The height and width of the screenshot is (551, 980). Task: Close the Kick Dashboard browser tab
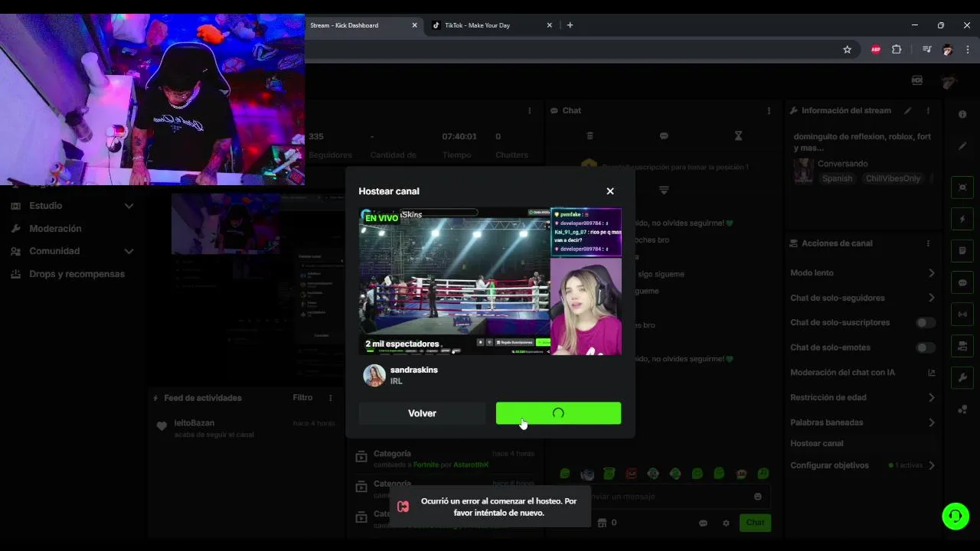(x=415, y=25)
